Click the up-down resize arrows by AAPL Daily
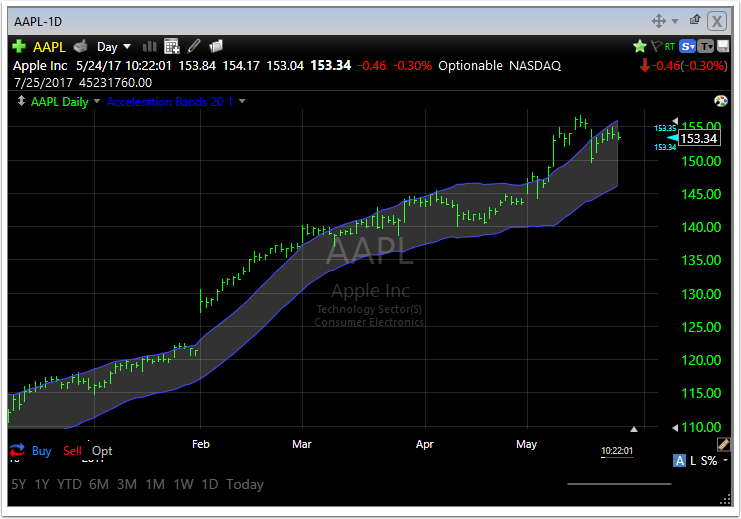Screen dimensions: 741x519 coord(21,101)
